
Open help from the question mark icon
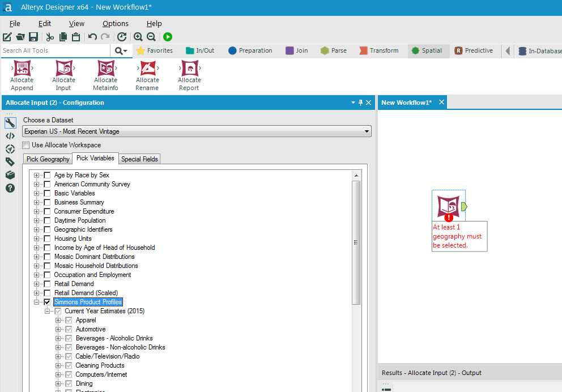tap(10, 188)
